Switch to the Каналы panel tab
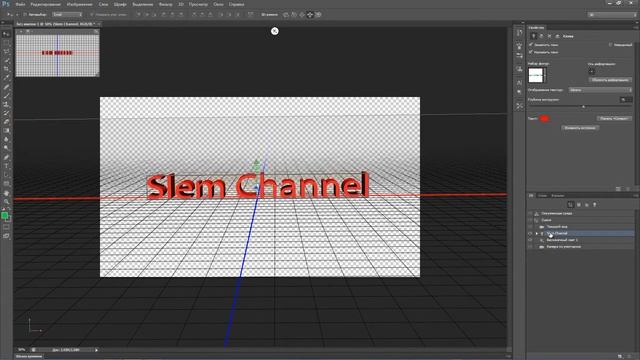 (558, 196)
